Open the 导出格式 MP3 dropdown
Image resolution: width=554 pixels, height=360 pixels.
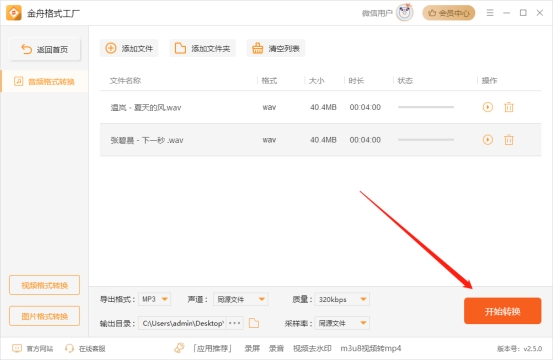[x=154, y=299]
